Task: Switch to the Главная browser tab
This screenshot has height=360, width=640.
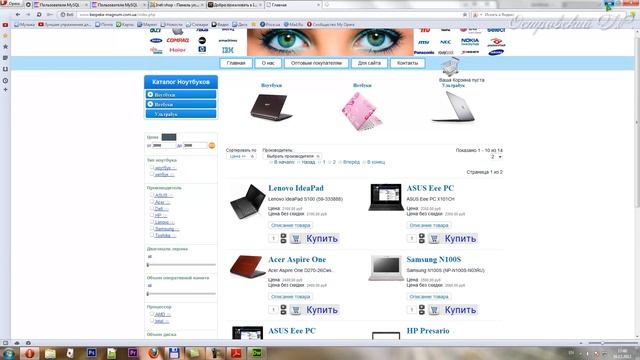Action: pyautogui.click(x=292, y=5)
